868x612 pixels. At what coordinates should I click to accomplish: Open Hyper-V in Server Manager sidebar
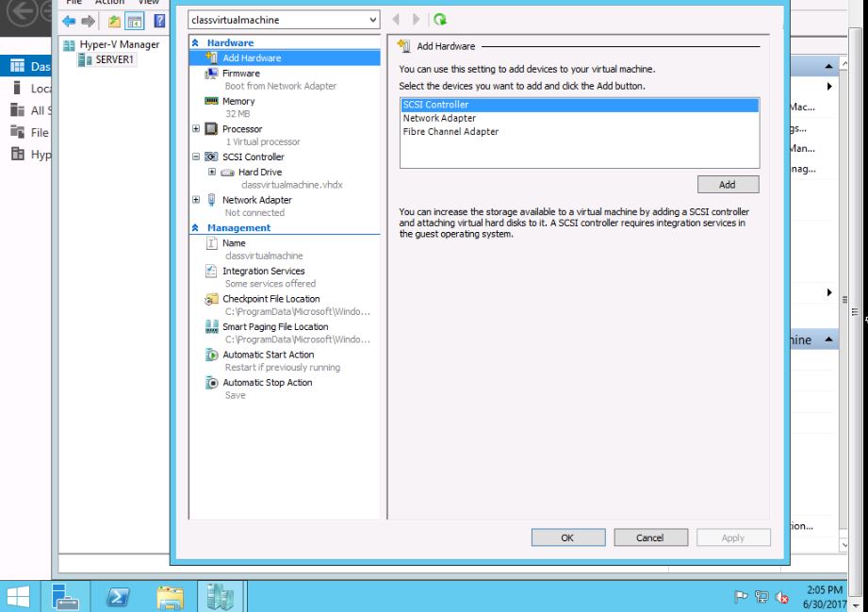pyautogui.click(x=26, y=154)
